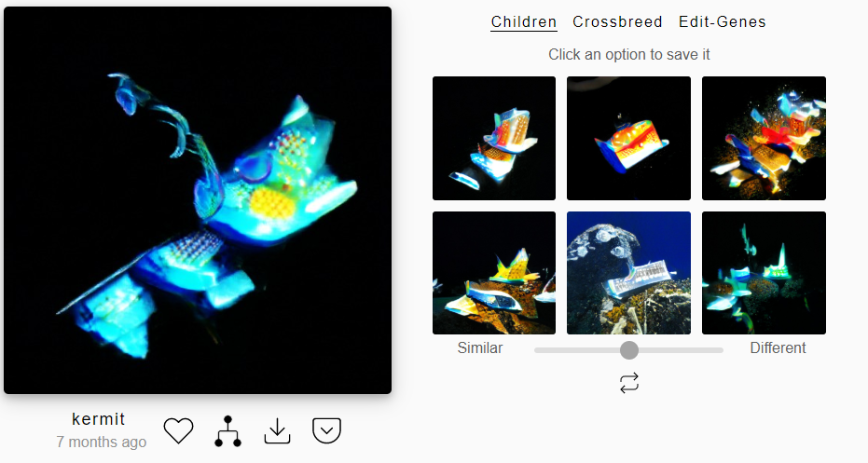This screenshot has height=463, width=868.
Task: Open the lineage tree icon
Action: coord(227,431)
